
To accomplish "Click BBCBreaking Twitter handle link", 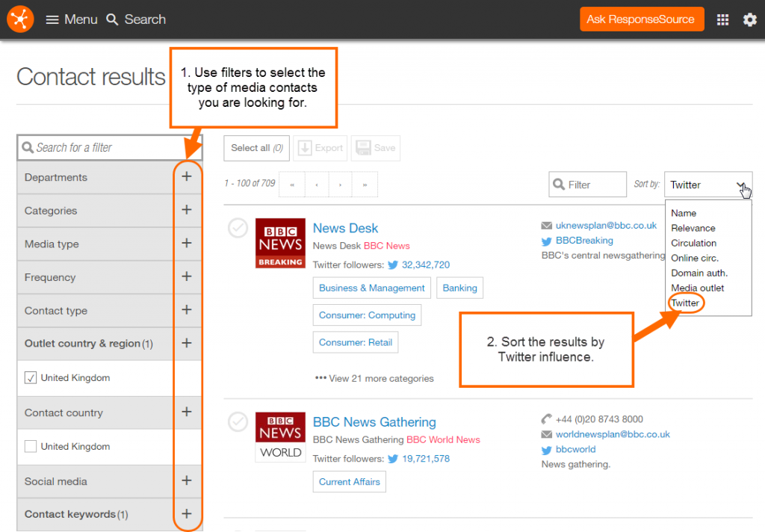I will click(x=584, y=241).
